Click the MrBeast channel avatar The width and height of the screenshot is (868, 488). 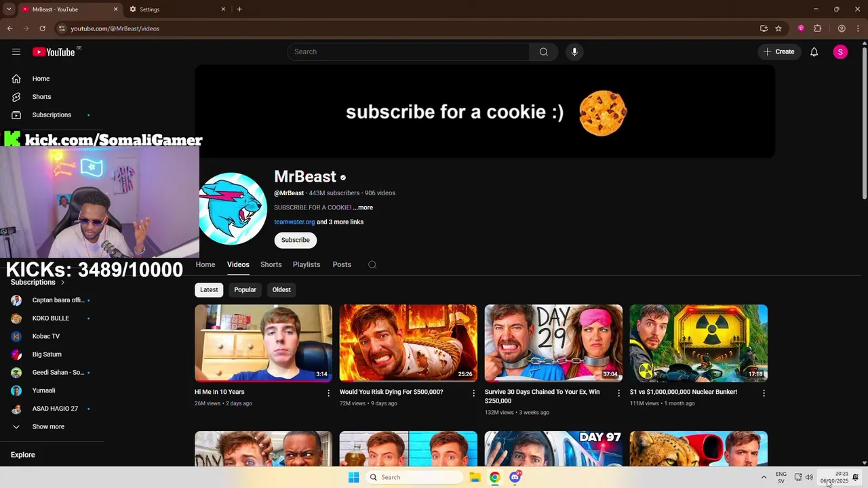click(233, 209)
